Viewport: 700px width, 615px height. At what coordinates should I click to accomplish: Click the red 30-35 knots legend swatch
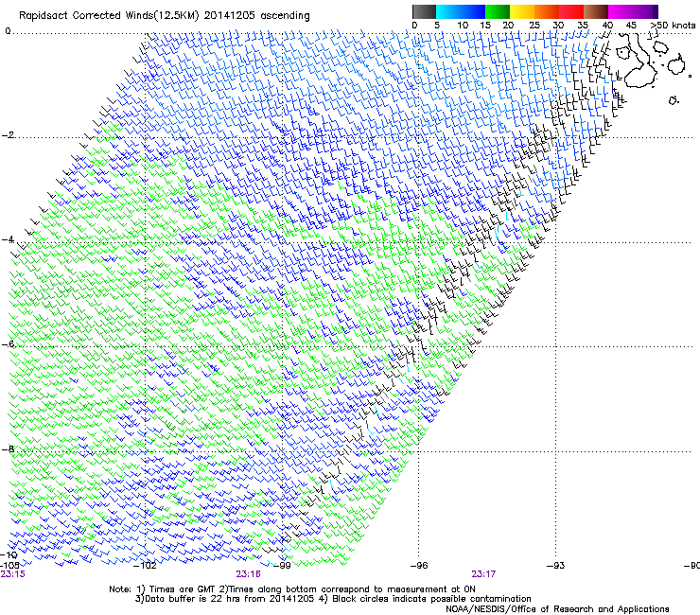click(571, 11)
